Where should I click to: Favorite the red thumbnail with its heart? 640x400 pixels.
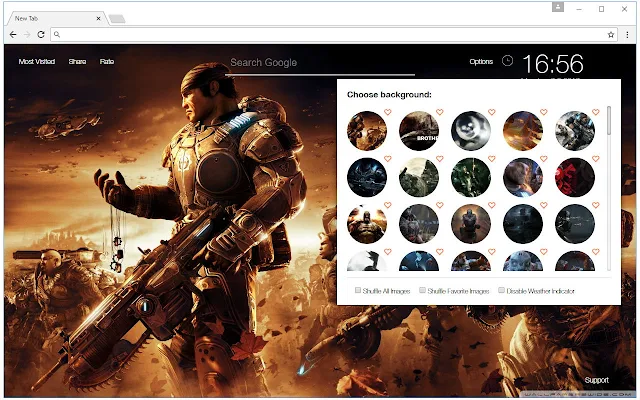click(596, 158)
